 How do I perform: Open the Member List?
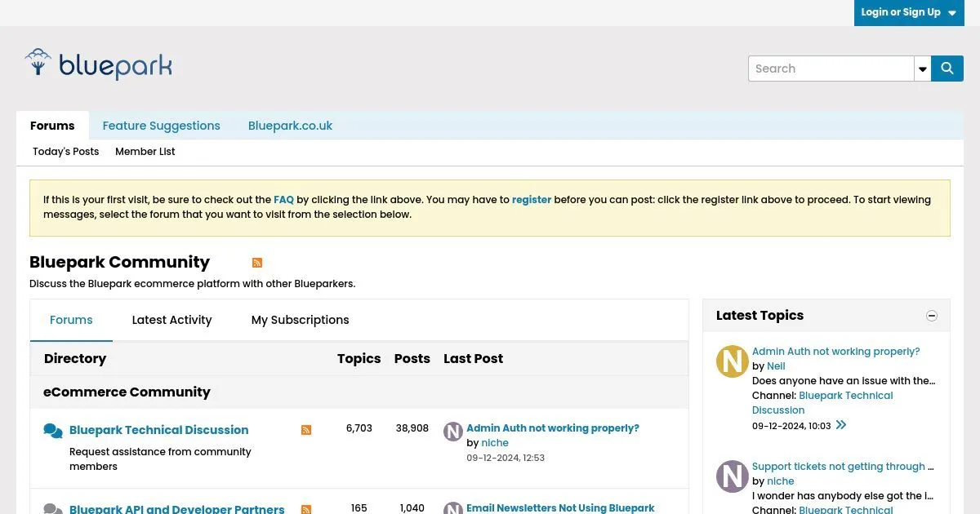click(x=145, y=152)
